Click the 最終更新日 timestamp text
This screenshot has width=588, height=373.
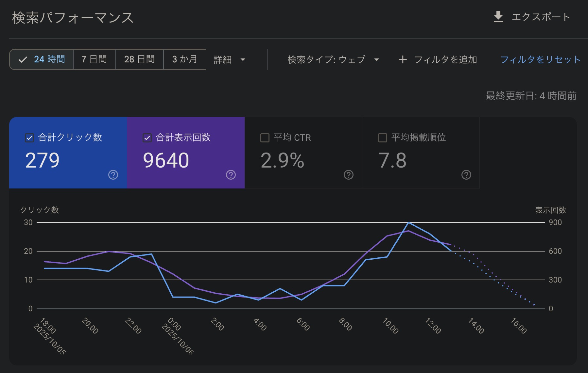(x=531, y=96)
